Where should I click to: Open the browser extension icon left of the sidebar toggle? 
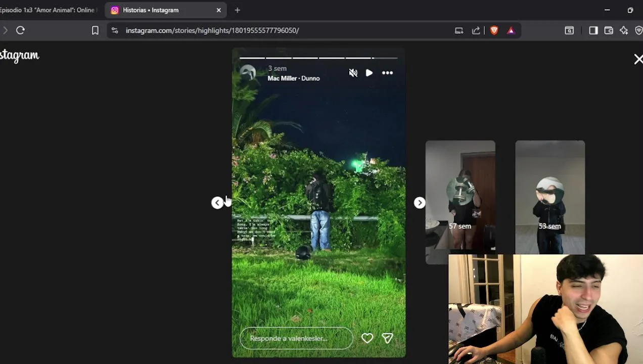click(569, 30)
